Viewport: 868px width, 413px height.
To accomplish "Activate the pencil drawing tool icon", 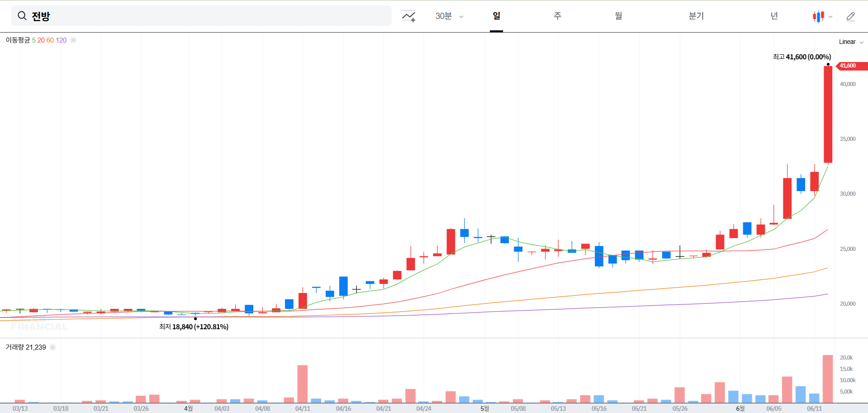I will pos(851,17).
